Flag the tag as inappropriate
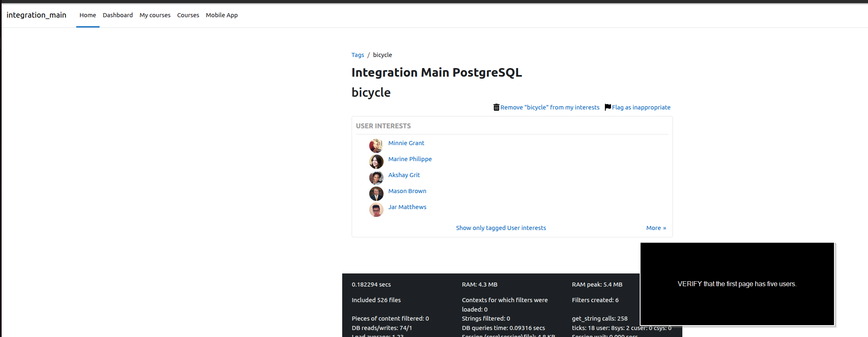 pos(641,107)
